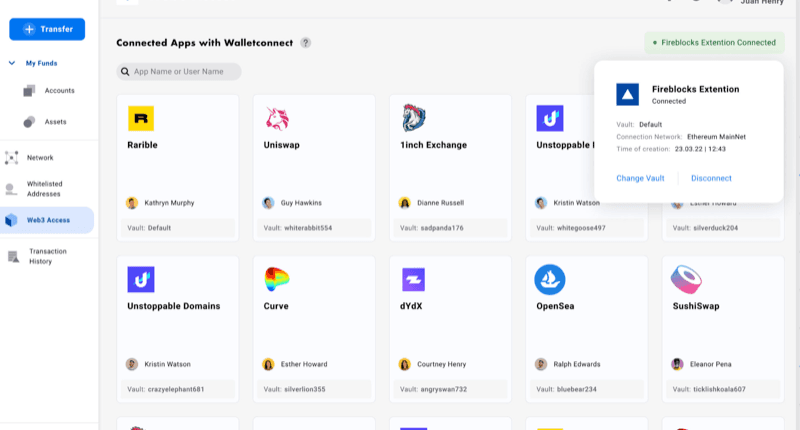Viewport: 800px width, 430px height.
Task: Open Transaction History page
Action: coord(46,256)
